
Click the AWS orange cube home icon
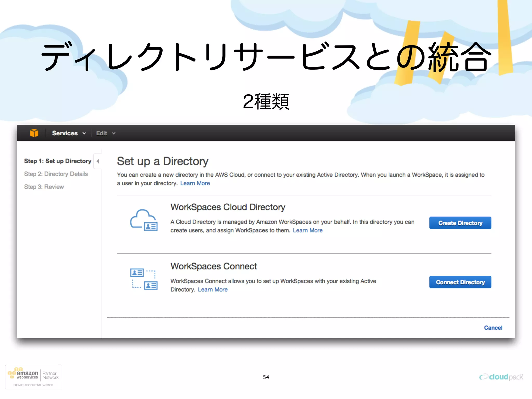(34, 133)
